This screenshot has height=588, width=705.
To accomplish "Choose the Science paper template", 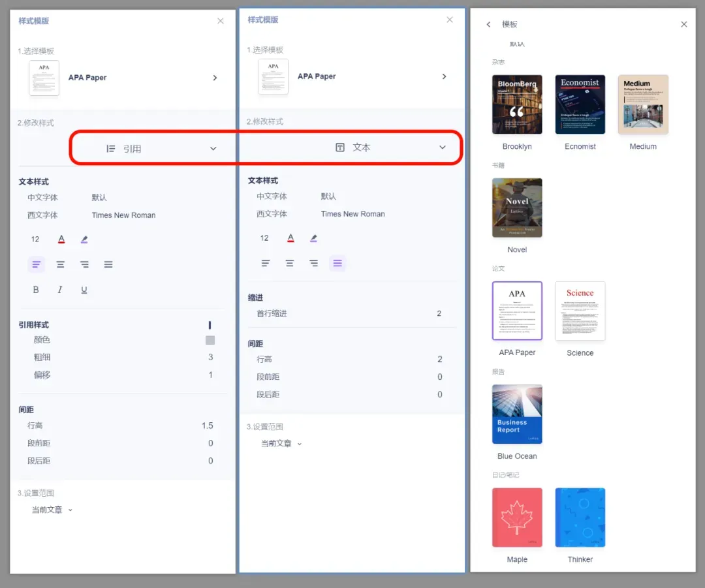I will pos(580,311).
